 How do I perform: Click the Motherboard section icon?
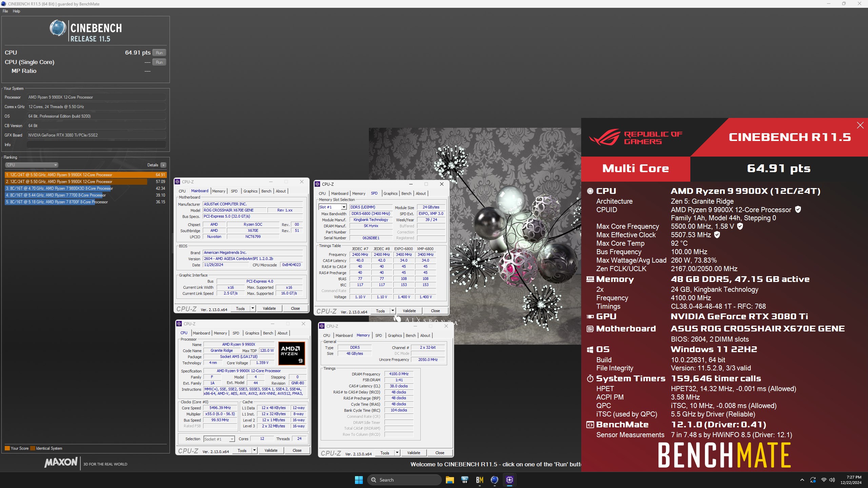point(590,329)
